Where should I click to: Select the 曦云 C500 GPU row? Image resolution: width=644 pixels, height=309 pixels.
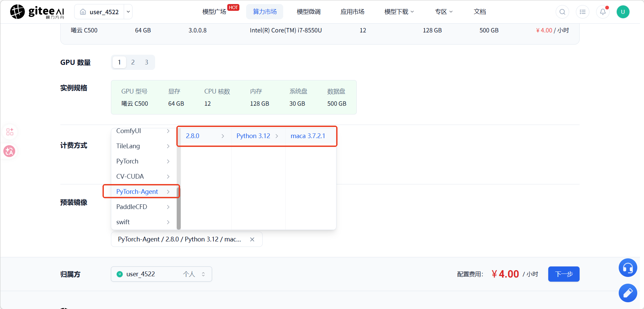320,30
